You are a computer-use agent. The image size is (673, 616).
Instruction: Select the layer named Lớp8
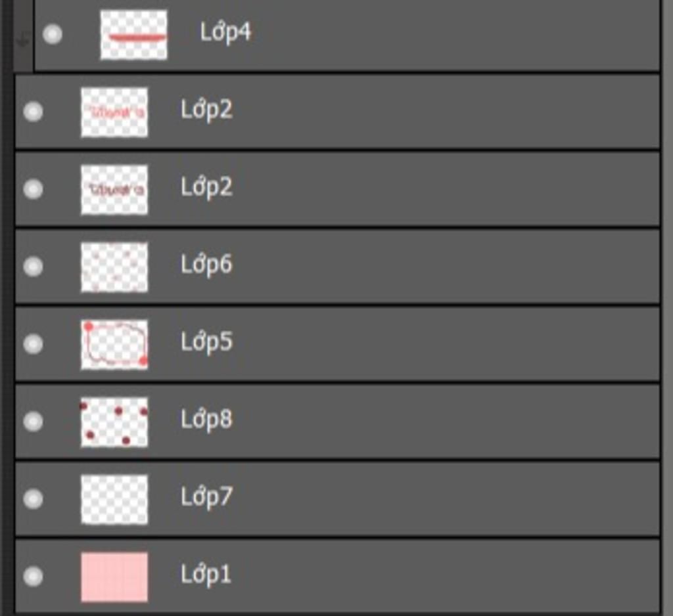tap(206, 420)
